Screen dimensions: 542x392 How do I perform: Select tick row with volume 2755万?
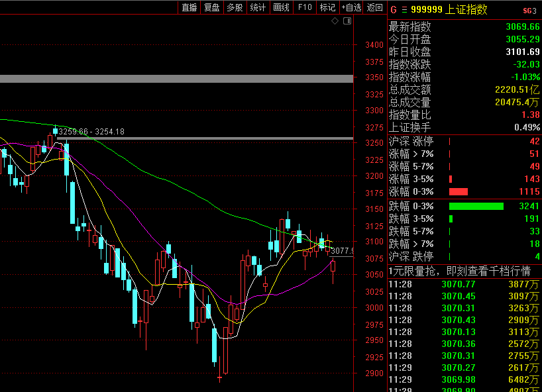[x=464, y=356]
